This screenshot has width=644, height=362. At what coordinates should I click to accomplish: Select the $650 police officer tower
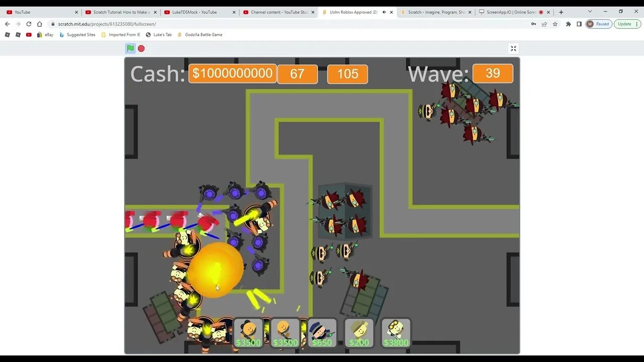pyautogui.click(x=322, y=333)
